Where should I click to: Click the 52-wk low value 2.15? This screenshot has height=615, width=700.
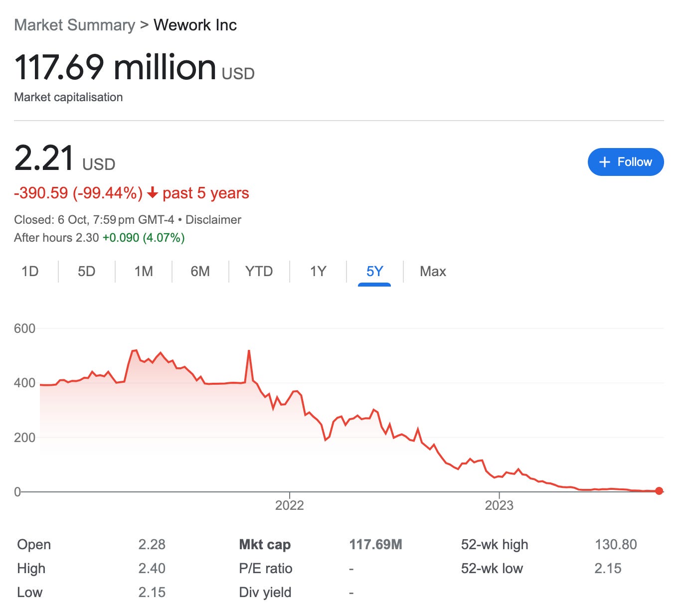point(608,568)
